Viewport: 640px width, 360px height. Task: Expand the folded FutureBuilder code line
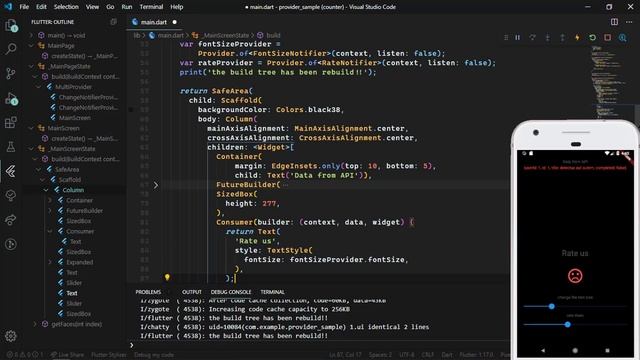click(156, 185)
